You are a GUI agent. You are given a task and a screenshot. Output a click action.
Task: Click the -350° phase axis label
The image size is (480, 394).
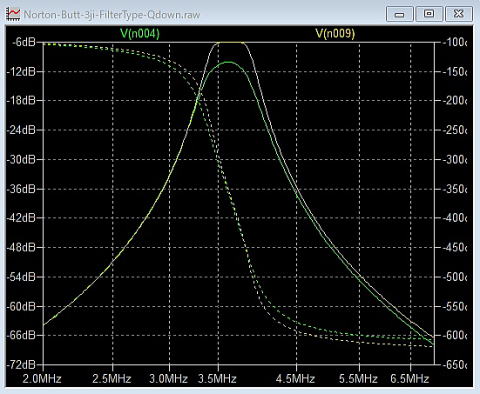click(x=455, y=189)
